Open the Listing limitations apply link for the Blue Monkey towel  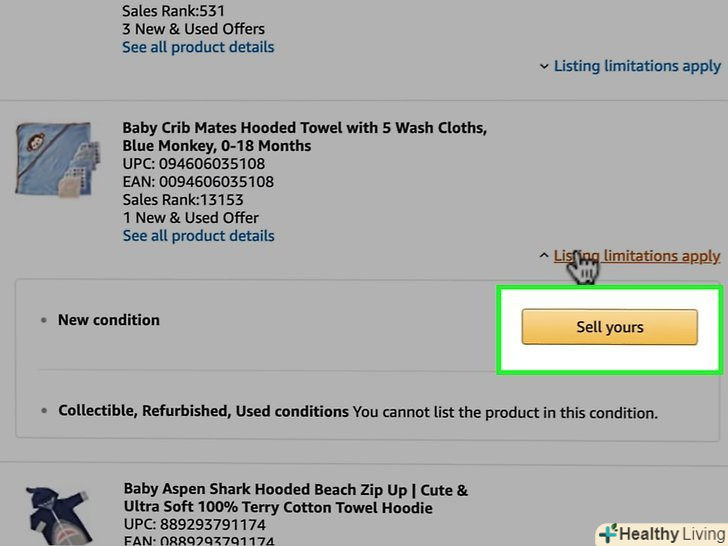click(637, 256)
